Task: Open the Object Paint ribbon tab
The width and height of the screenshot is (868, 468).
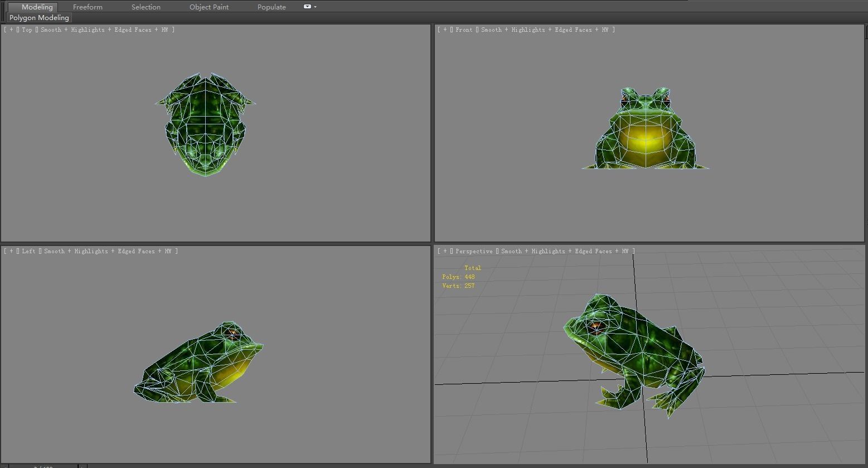Action: (x=209, y=7)
